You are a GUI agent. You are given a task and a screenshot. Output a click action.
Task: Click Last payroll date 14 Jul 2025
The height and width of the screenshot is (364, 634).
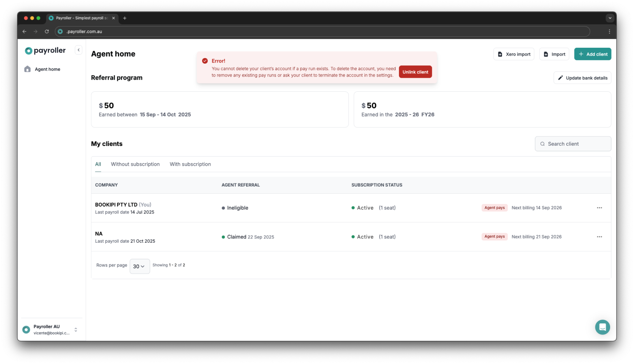tap(125, 212)
